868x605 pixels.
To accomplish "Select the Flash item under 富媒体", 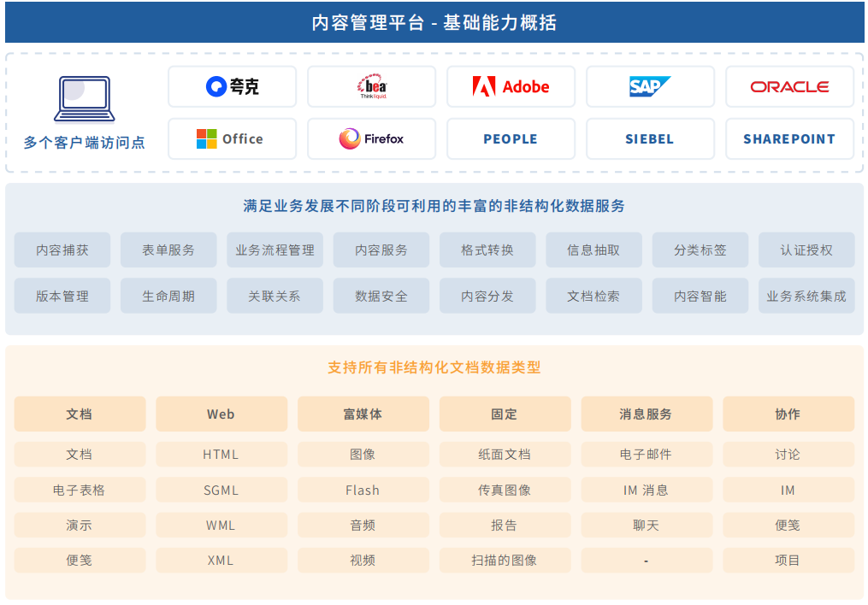I will tap(363, 490).
